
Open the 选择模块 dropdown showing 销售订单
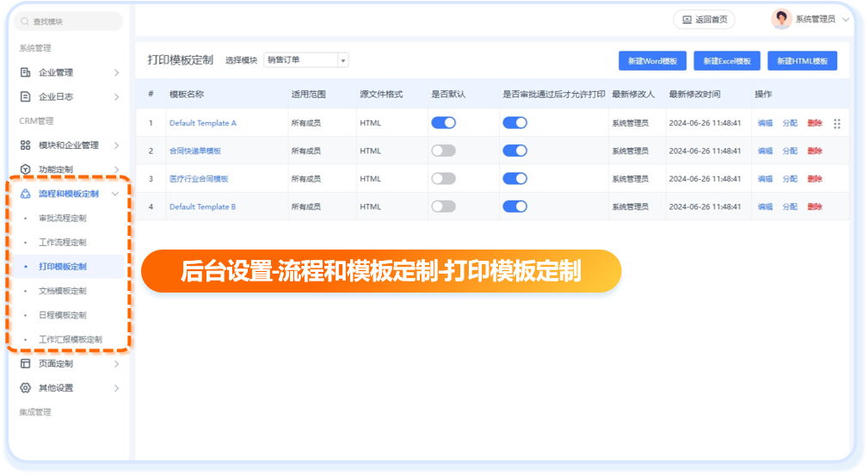pos(305,60)
